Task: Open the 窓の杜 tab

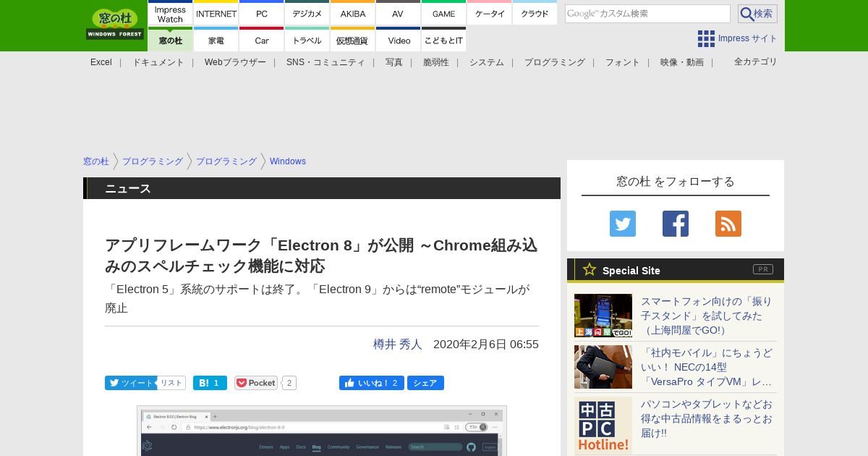Action: tap(171, 40)
